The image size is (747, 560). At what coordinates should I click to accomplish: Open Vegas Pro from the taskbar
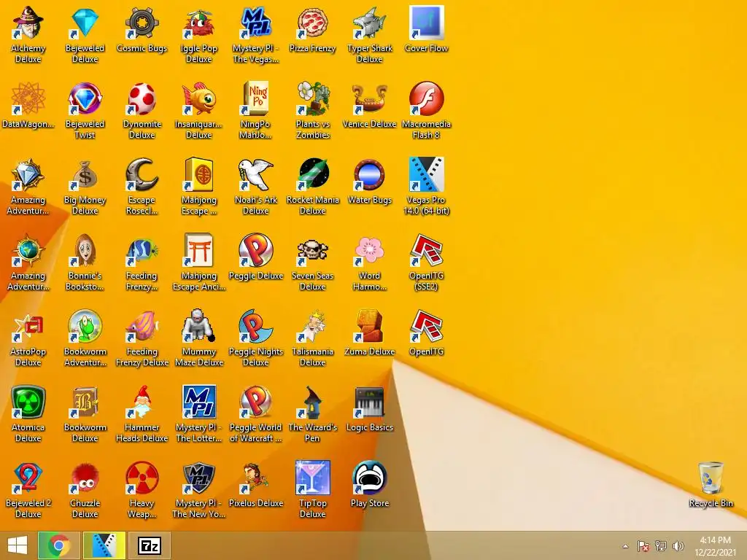(x=104, y=545)
